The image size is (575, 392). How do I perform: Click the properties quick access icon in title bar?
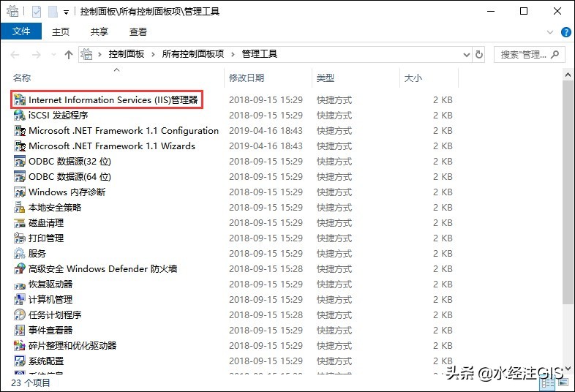(x=37, y=12)
